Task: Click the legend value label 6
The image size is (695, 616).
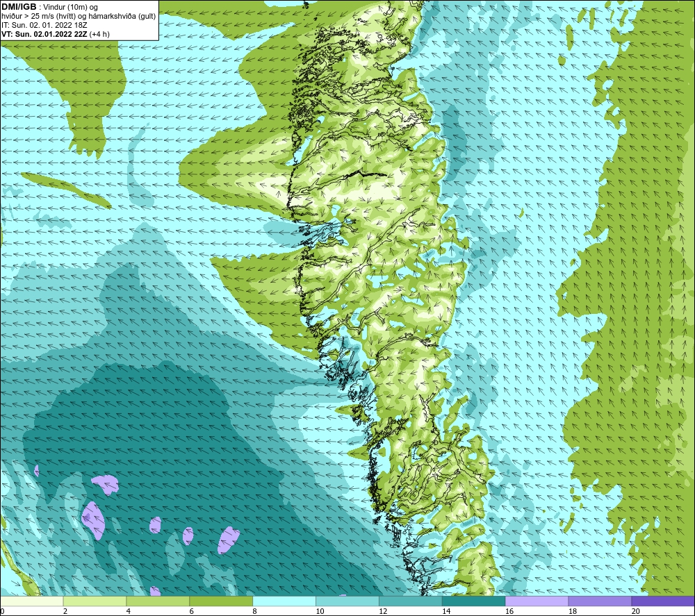Action: (x=192, y=611)
